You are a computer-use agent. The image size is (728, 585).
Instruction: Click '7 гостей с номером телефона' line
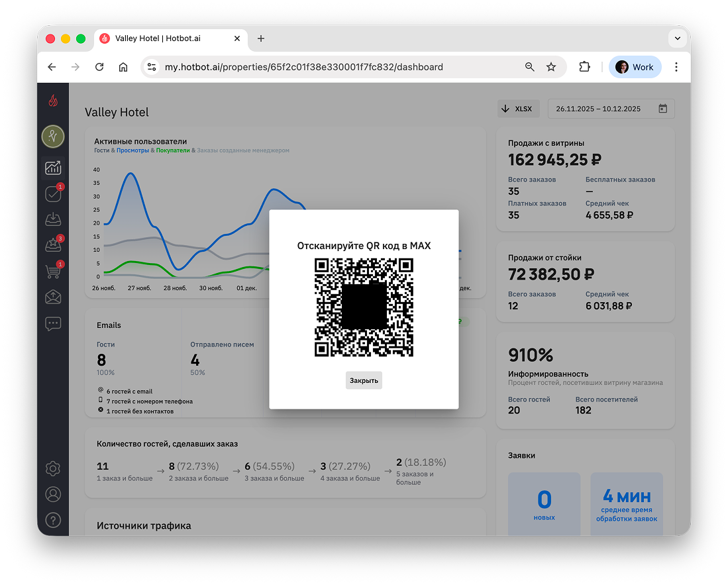[x=150, y=401]
